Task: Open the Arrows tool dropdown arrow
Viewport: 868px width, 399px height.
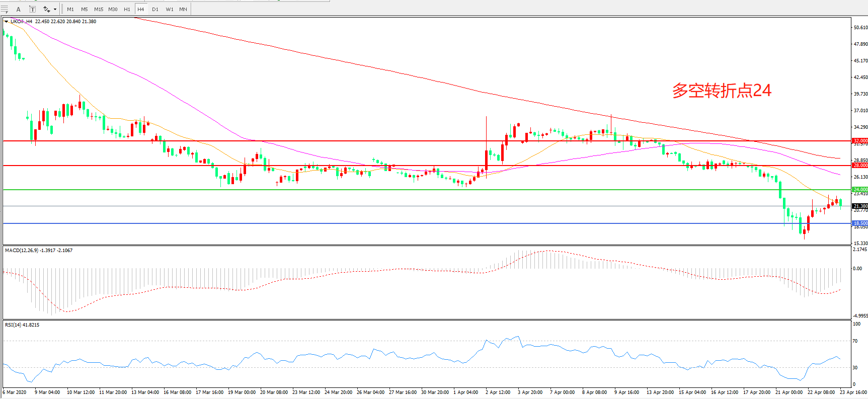Action: (55, 9)
